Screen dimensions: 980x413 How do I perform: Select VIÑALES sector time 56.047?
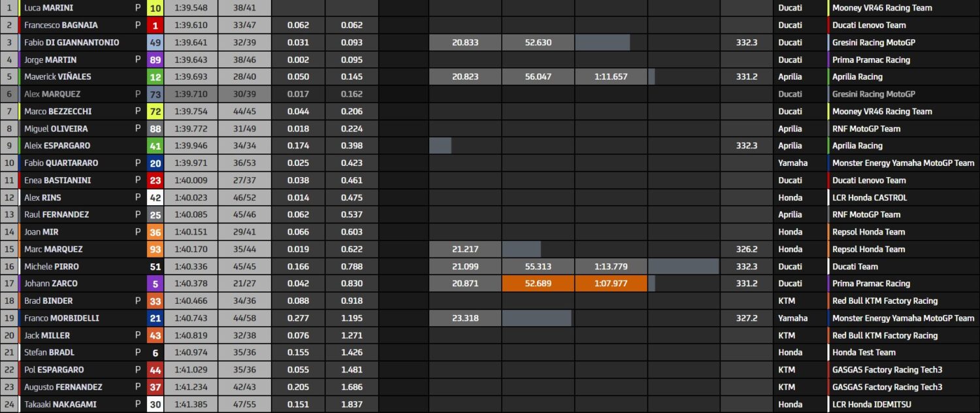point(538,76)
